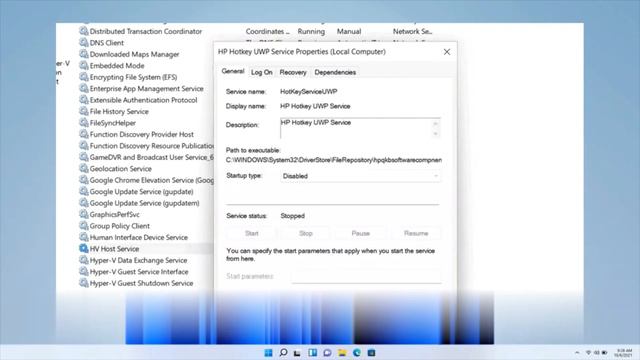Click the gear icon beside GraphicsPerfSvc

[84, 214]
